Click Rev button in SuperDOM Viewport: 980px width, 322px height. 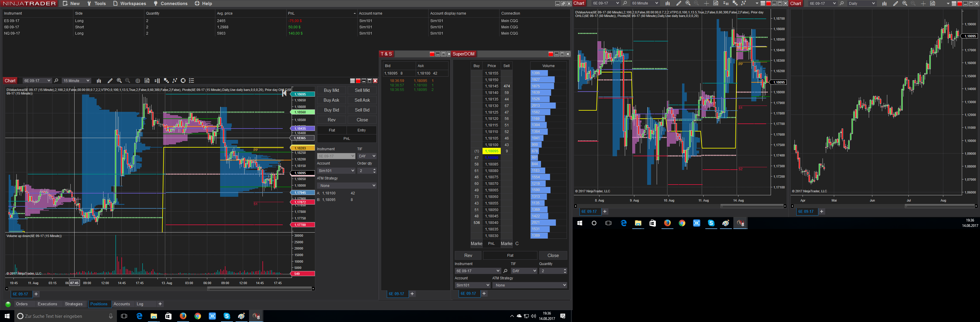click(x=468, y=256)
